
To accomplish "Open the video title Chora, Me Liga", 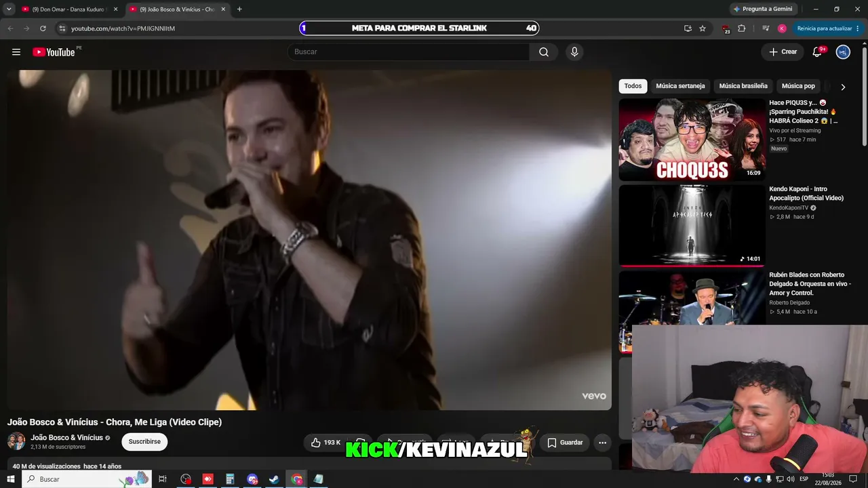I will pyautogui.click(x=115, y=422).
